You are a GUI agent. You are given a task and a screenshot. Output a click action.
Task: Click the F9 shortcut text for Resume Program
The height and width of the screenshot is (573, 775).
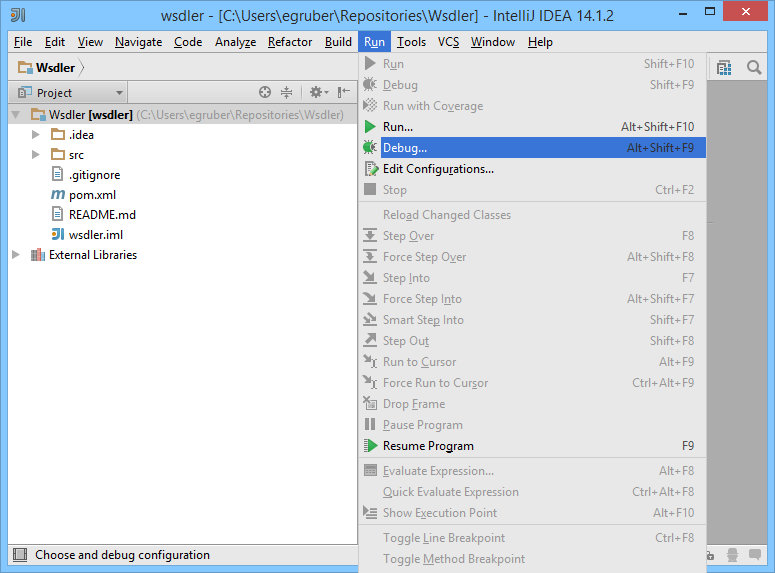click(x=688, y=446)
